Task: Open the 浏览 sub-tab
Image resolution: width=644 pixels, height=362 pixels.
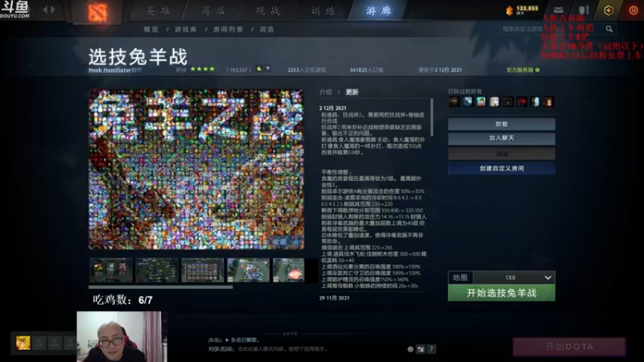Action: point(266,30)
